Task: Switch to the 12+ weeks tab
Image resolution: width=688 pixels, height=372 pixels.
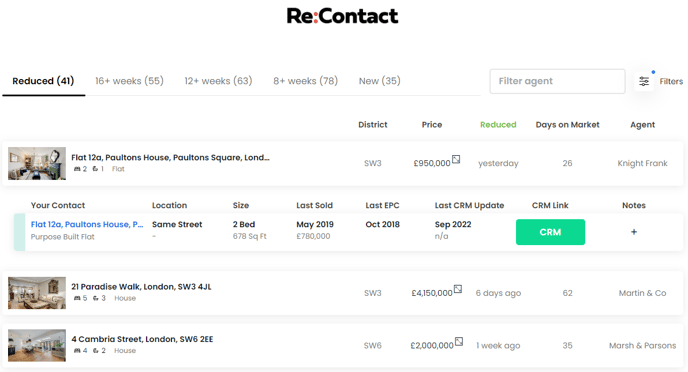Action: tap(218, 81)
